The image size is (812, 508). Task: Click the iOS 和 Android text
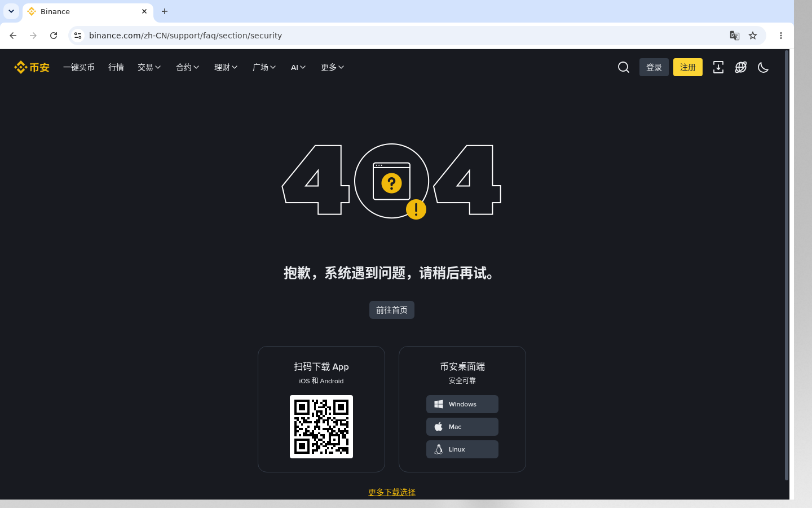321,381
